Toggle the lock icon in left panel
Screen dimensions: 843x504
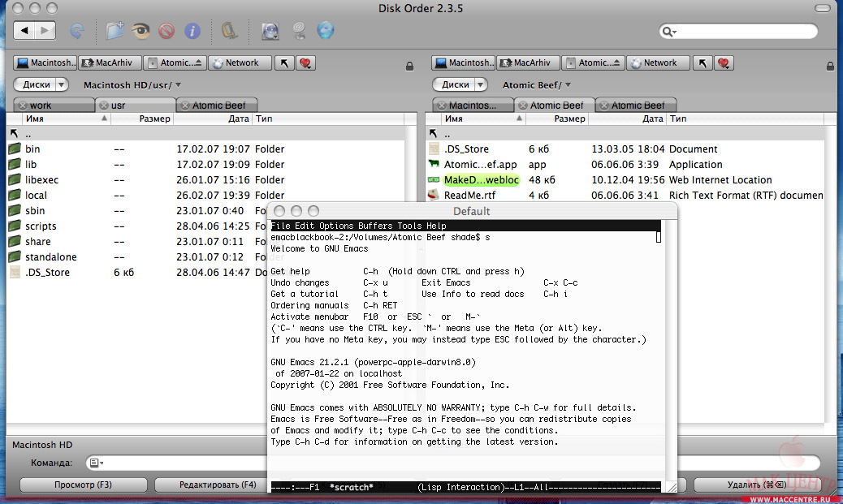coord(409,65)
